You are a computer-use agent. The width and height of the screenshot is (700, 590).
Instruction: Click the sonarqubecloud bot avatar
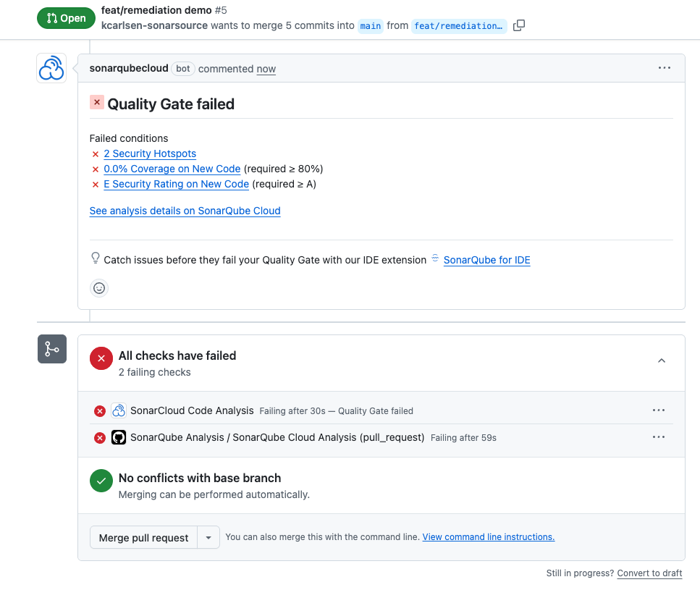point(51,69)
